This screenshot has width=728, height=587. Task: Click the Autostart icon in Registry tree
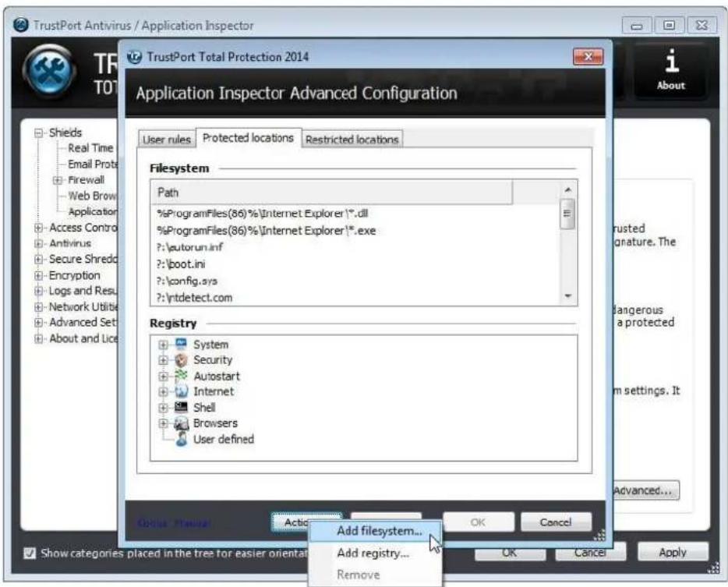click(x=181, y=376)
